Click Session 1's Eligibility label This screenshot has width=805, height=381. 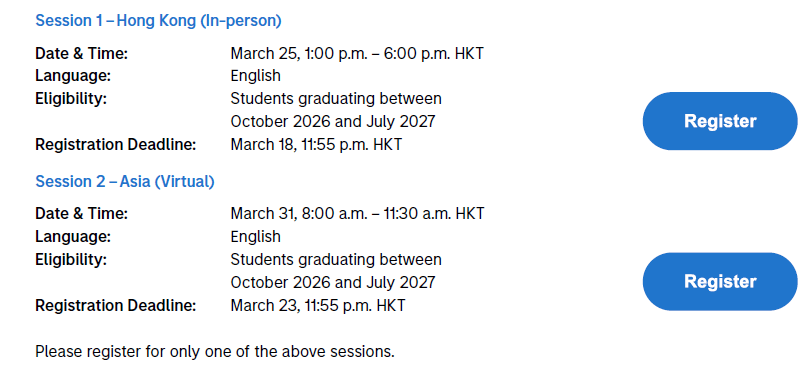71,99
